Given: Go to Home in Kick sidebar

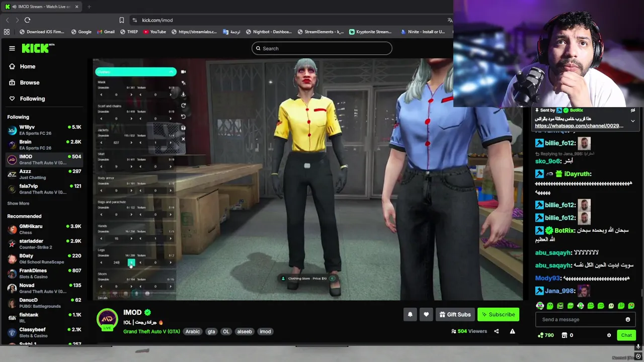Looking at the screenshot, I should point(23,66).
